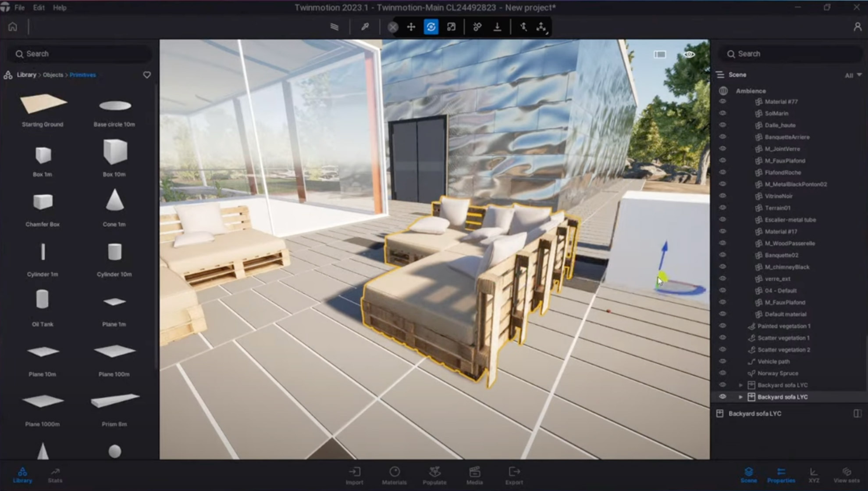Open the Edit menu
Image resolution: width=868 pixels, height=491 pixels.
[x=39, y=7]
